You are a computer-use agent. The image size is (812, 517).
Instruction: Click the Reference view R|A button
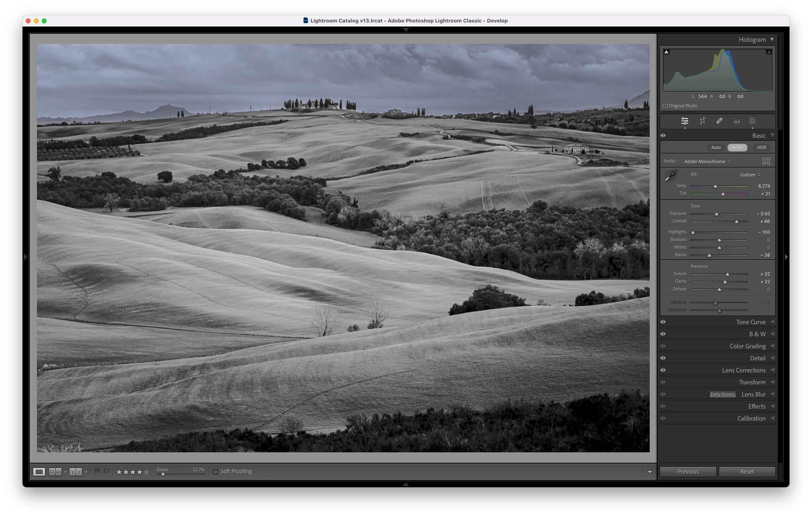[x=55, y=472]
